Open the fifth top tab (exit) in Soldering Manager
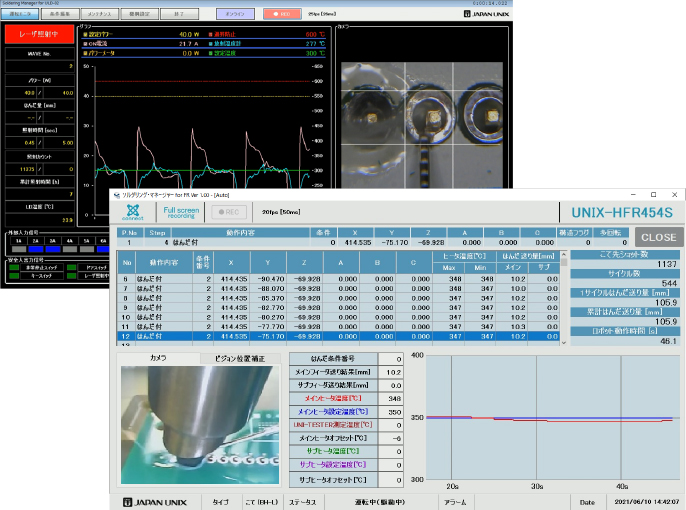This screenshot has width=686, height=510. pos(179,14)
